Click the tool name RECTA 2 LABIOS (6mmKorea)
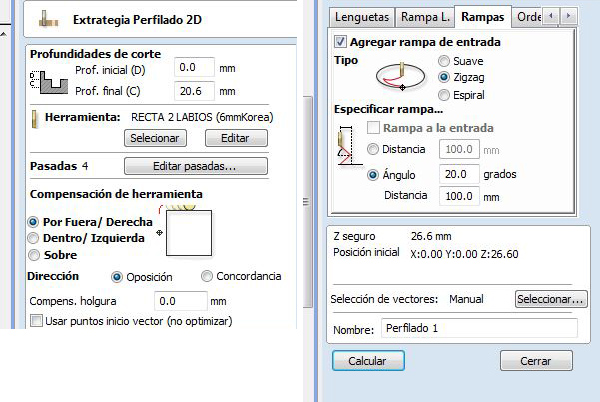This screenshot has height=402, width=600. pyautogui.click(x=202, y=117)
